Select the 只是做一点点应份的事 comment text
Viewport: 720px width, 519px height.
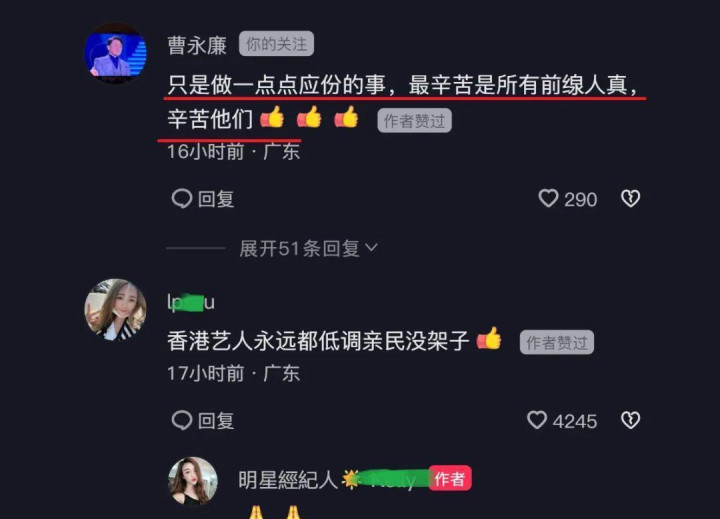click(402, 102)
